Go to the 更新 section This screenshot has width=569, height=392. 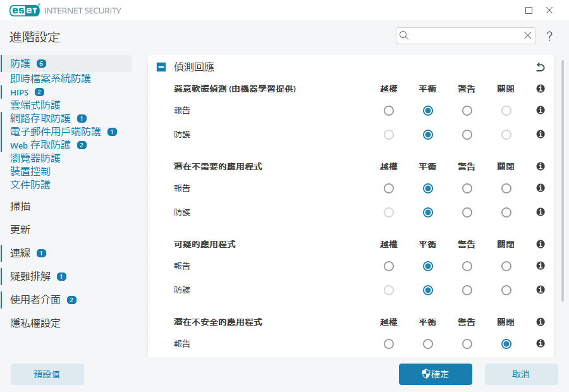click(x=20, y=230)
